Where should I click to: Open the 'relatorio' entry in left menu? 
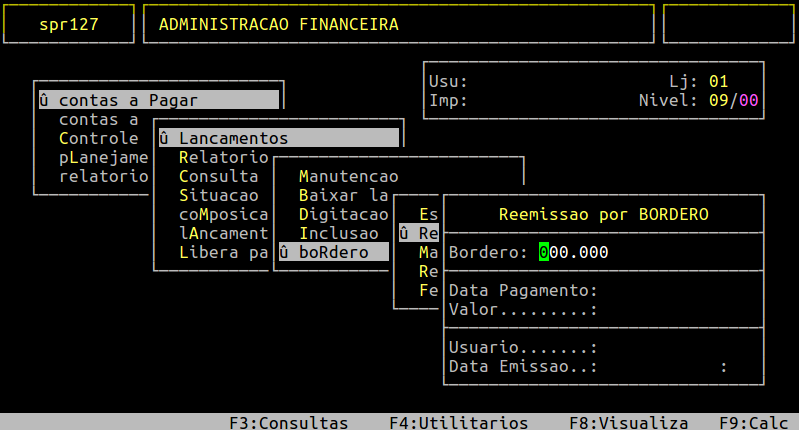[103, 176]
